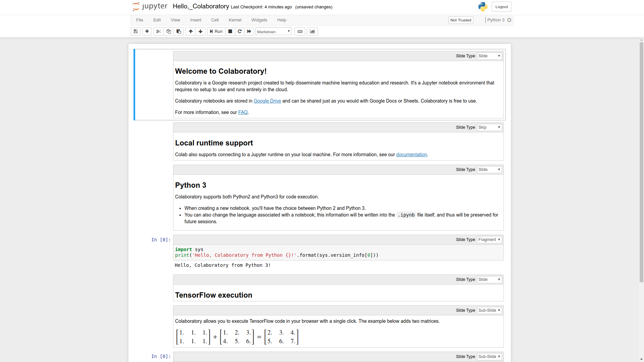Select Slide Type dropdown for TensorFlow cell
The image size is (644, 362).
point(488,279)
